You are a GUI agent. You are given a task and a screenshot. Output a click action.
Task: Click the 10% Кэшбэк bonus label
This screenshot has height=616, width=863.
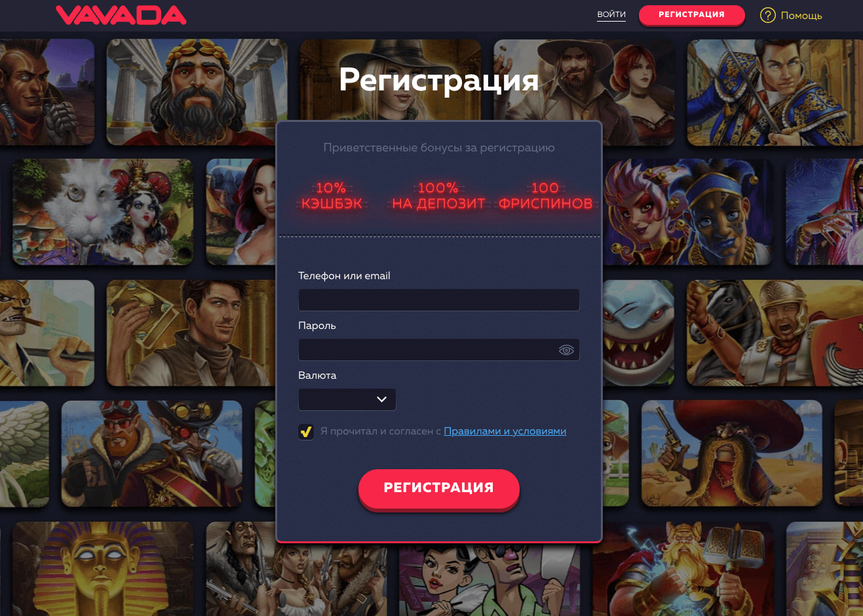332,196
